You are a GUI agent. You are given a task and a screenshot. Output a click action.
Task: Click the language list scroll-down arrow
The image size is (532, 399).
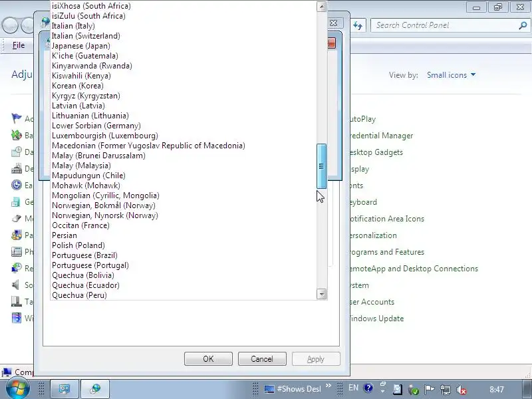point(321,294)
